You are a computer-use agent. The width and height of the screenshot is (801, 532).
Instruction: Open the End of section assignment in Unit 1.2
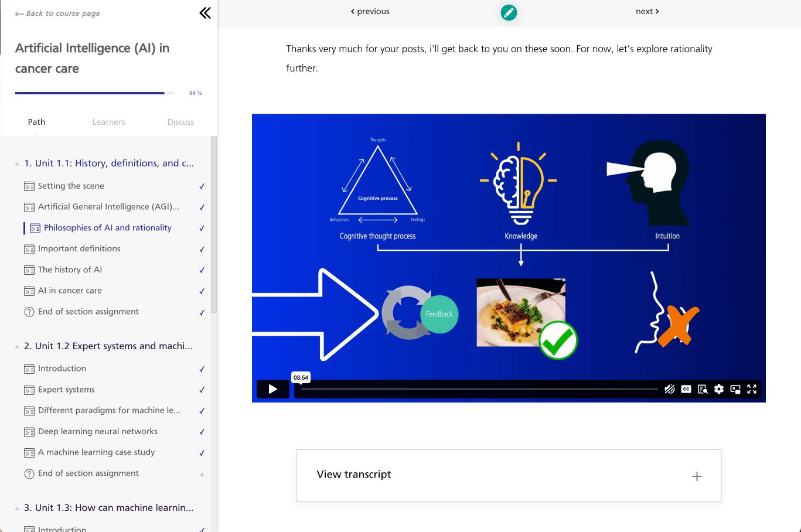tap(88, 473)
